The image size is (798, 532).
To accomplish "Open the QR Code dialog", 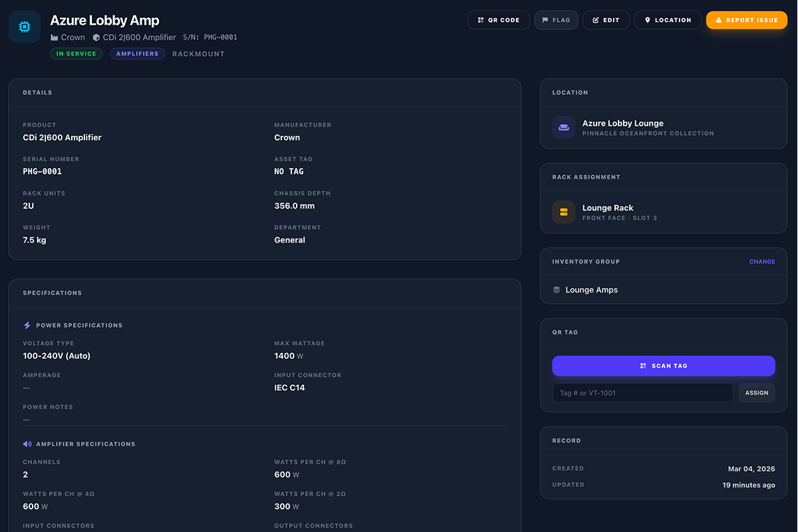I will coord(498,20).
